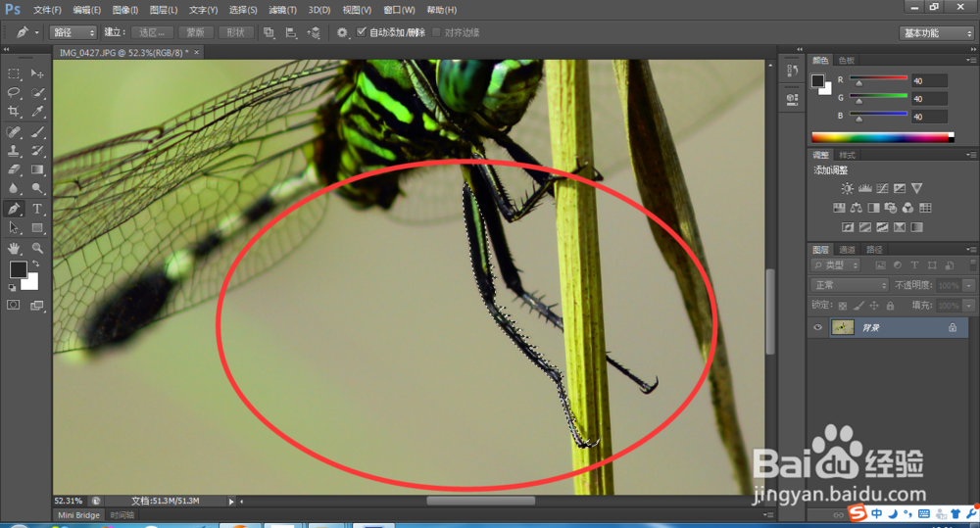This screenshot has width=980, height=528.
Task: Open the 类型 layer filter dropdown
Action: 836,265
